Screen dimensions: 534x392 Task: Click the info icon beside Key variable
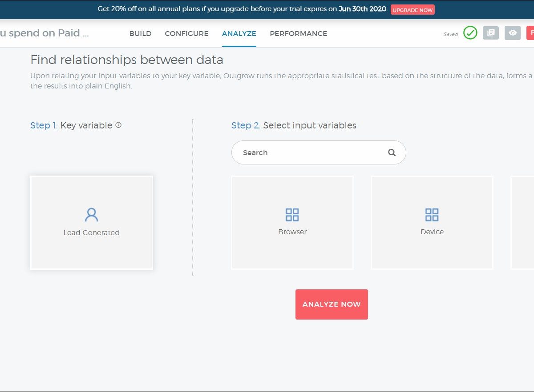tap(118, 125)
